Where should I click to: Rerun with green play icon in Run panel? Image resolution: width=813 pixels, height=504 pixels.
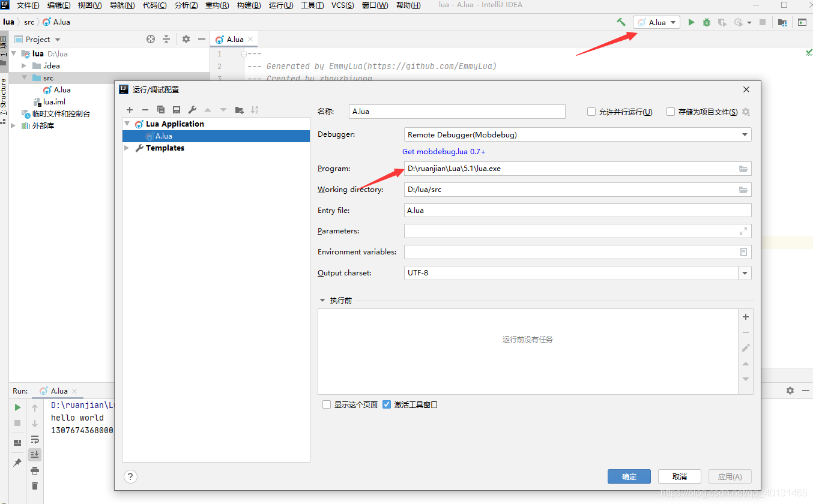pos(17,407)
